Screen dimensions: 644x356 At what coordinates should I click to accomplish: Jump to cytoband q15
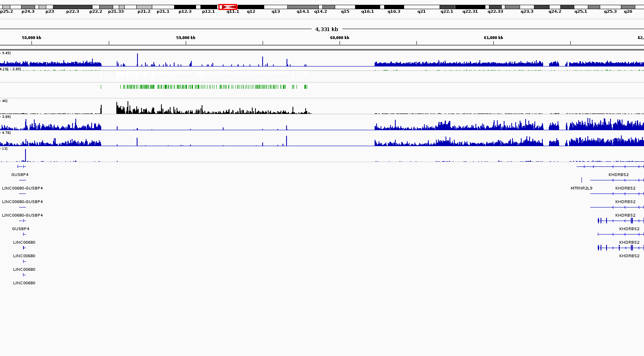(x=345, y=12)
